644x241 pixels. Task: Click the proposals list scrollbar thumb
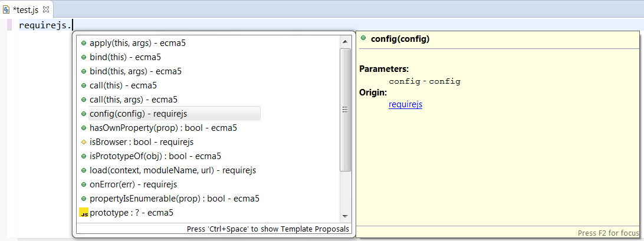[x=345, y=110]
